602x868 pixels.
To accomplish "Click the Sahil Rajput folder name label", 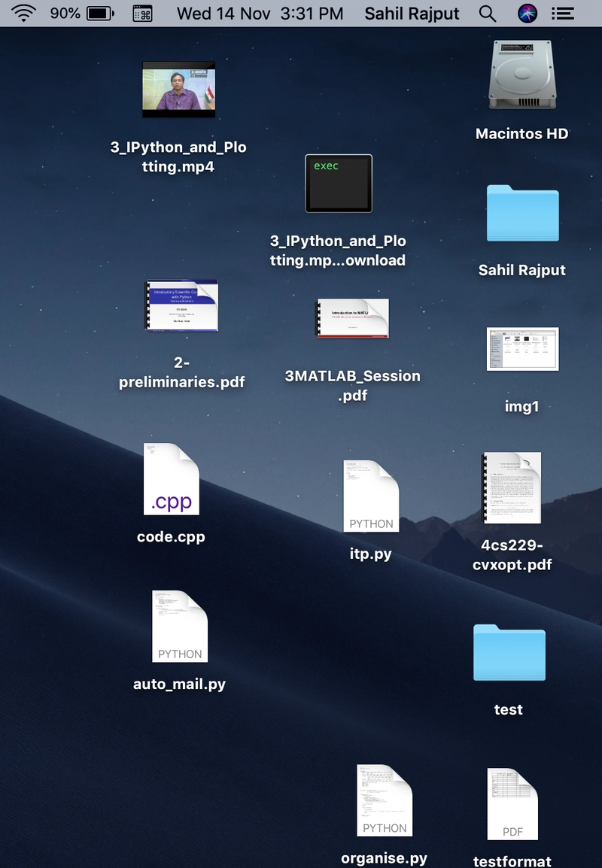I will click(x=522, y=270).
